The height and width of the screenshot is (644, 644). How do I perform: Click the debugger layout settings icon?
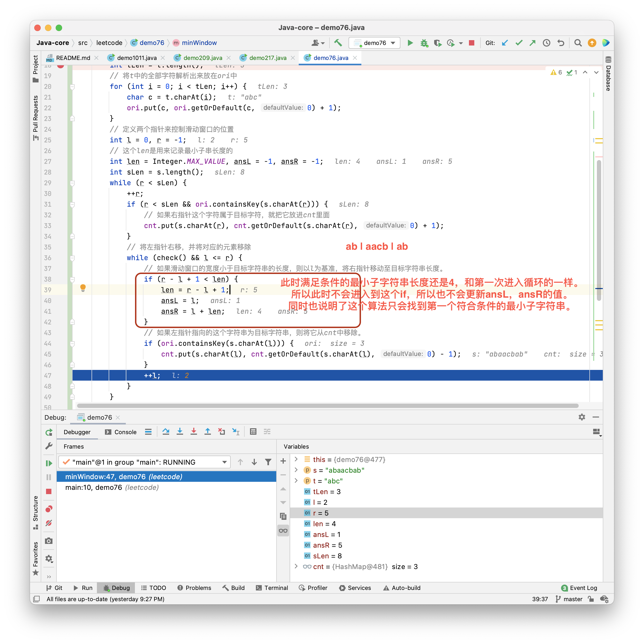tap(597, 432)
